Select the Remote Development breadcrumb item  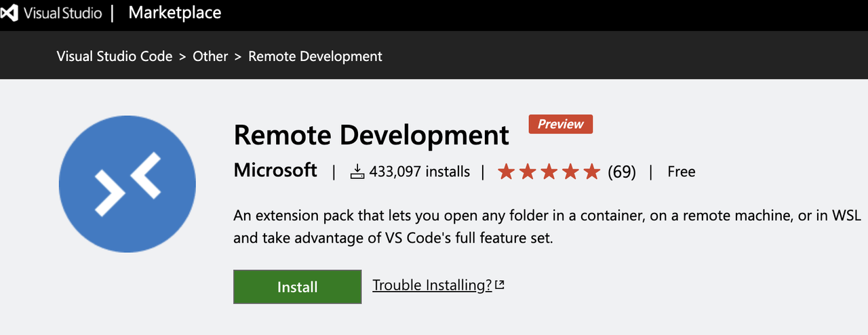click(315, 56)
